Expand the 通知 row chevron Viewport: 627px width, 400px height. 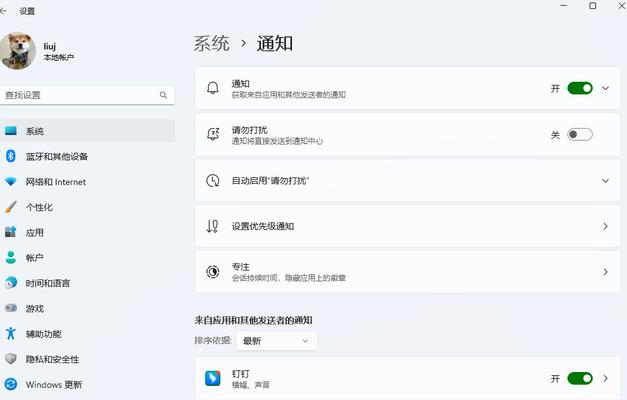[605, 88]
